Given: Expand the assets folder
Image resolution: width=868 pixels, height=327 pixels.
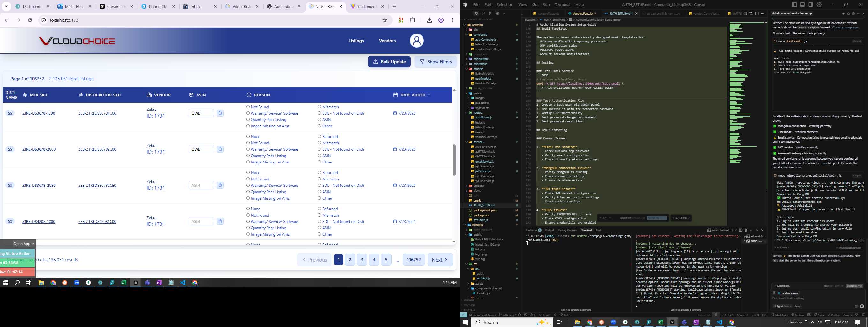Looking at the screenshot, I should (x=469, y=284).
